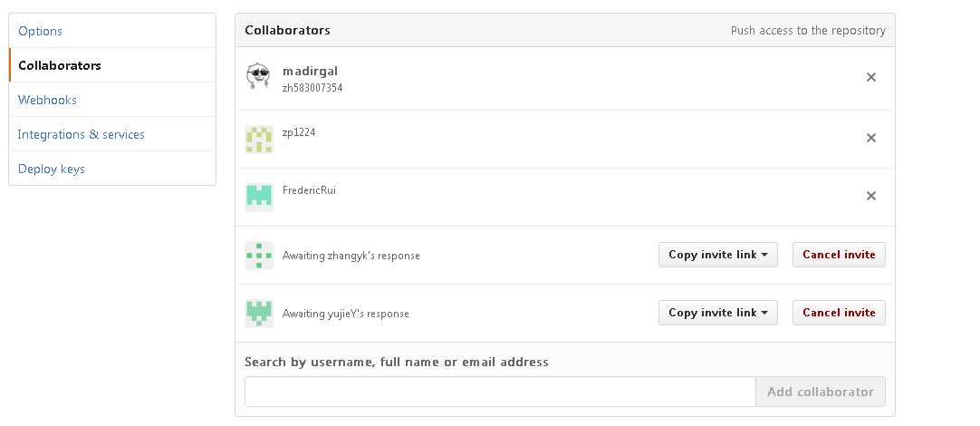This screenshot has width=980, height=426.
Task: Cancel the invite sent to zhangyk
Action: click(x=839, y=255)
